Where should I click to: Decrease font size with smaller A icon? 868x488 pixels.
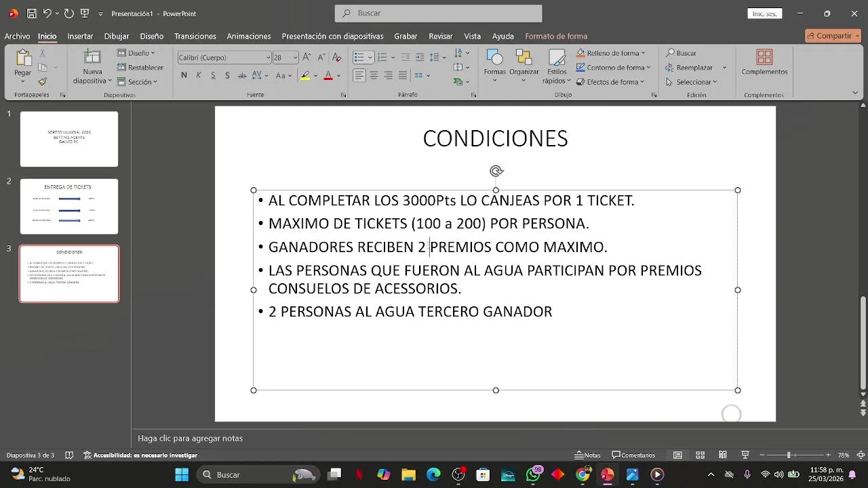click(x=320, y=58)
